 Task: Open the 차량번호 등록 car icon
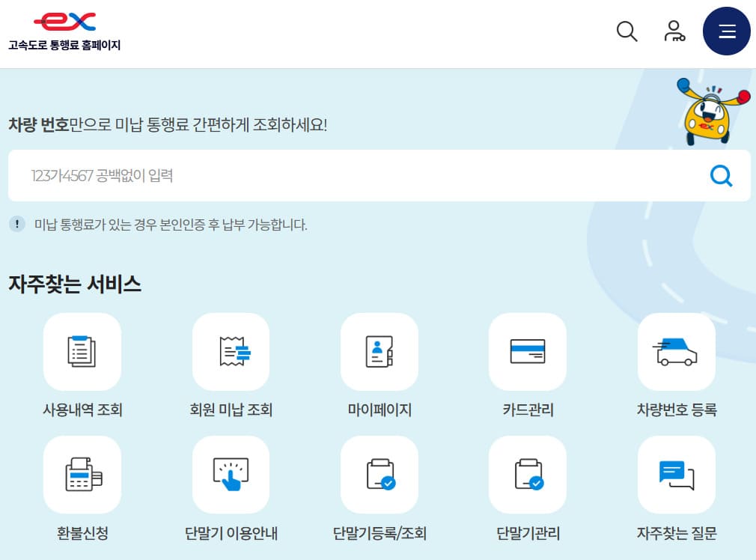click(x=676, y=352)
